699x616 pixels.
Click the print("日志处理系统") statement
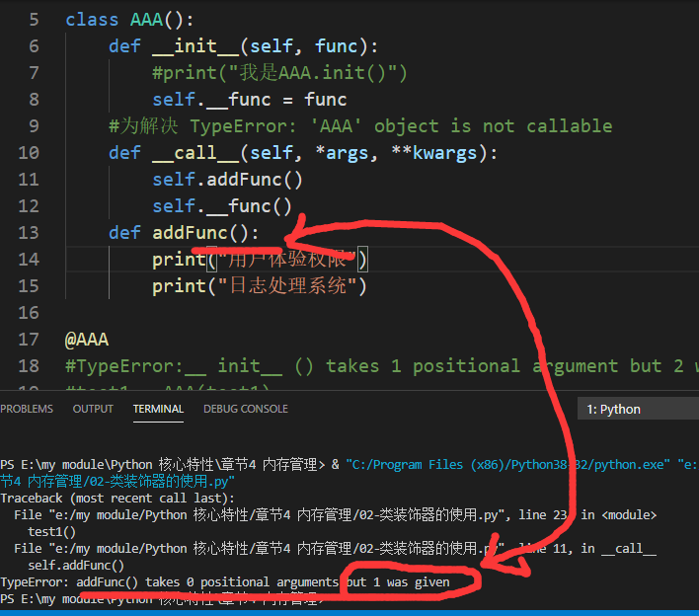(260, 286)
